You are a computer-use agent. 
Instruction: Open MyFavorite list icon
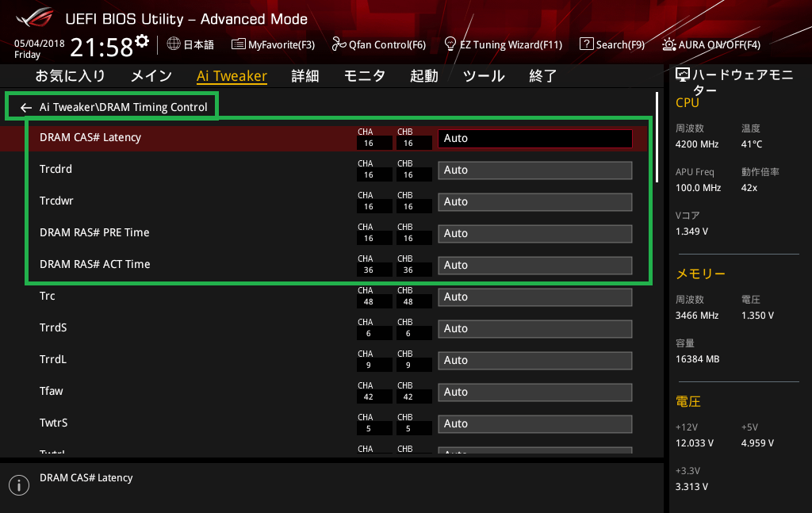tap(238, 44)
